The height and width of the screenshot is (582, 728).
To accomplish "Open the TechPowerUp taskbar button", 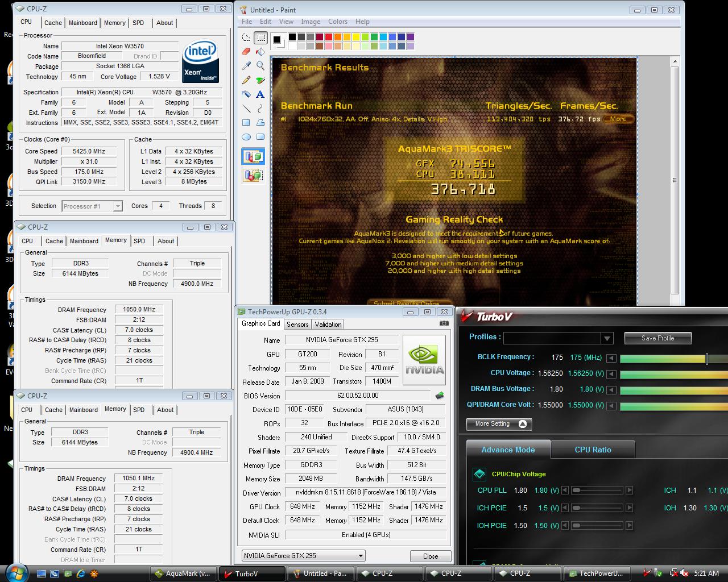I will tap(597, 573).
